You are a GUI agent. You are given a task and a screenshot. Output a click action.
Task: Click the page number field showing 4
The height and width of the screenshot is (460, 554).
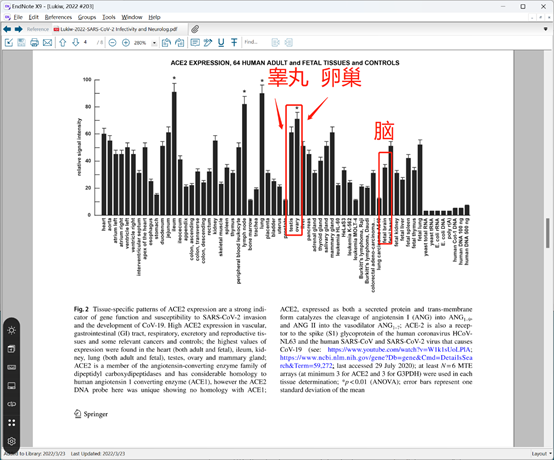click(x=87, y=42)
